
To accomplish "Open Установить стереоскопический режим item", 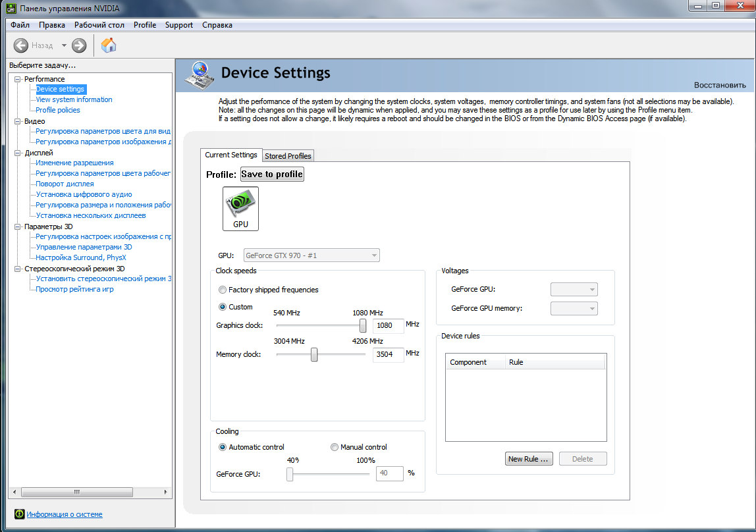I will coord(103,279).
